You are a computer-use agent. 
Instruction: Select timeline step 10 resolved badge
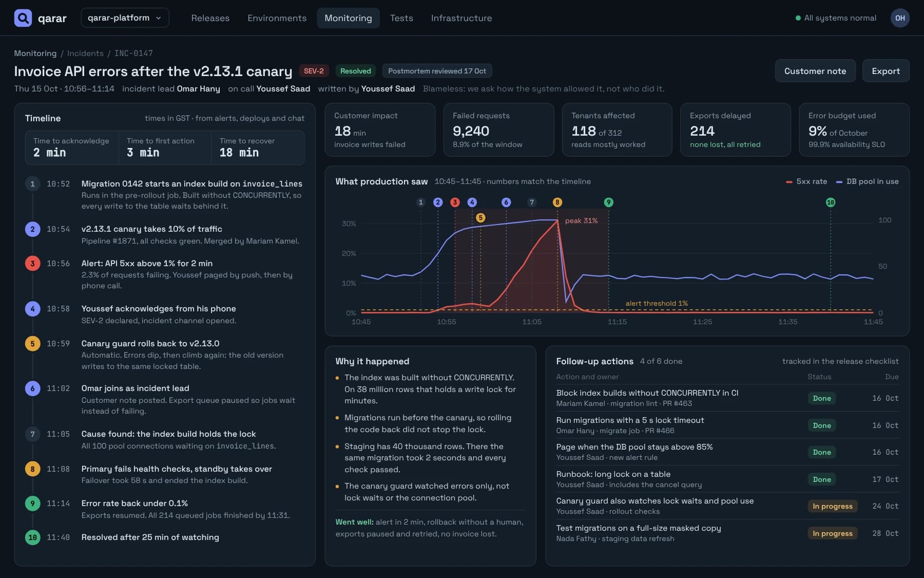tap(32, 537)
